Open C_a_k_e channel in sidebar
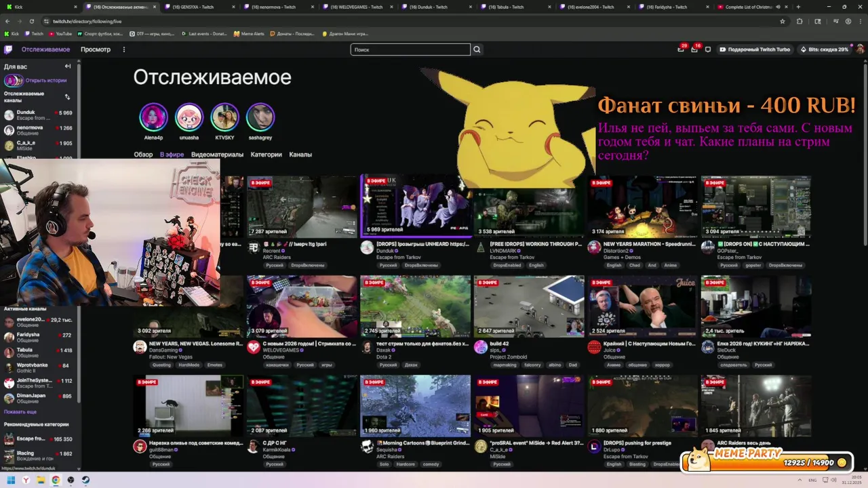The image size is (868, 488). point(39,146)
